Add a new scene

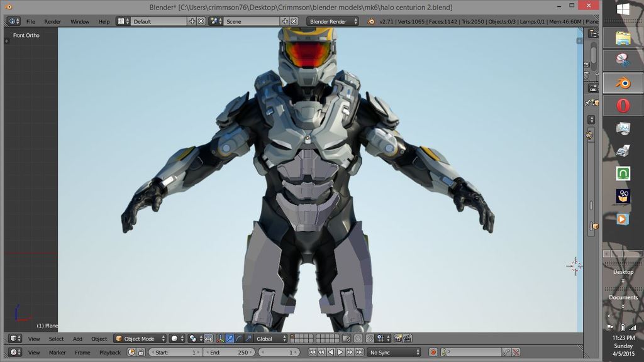[285, 21]
